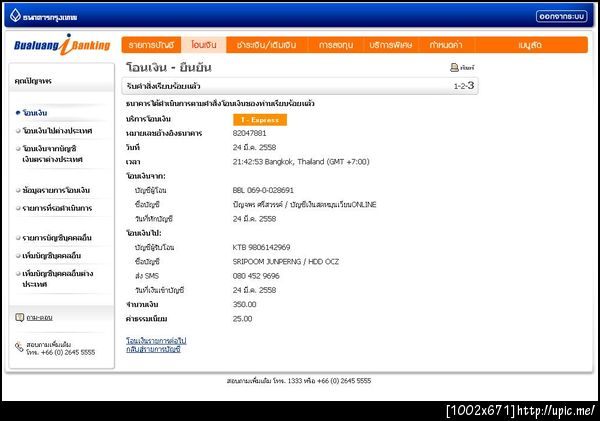This screenshot has height=421, width=600.
Task: Click the phone contact icon in sidebar
Action: [19, 347]
